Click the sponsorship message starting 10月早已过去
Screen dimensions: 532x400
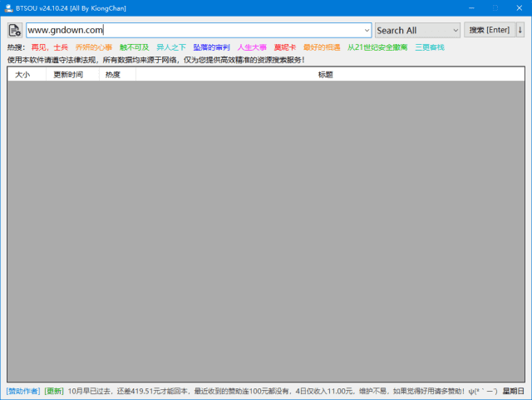[x=283, y=391]
